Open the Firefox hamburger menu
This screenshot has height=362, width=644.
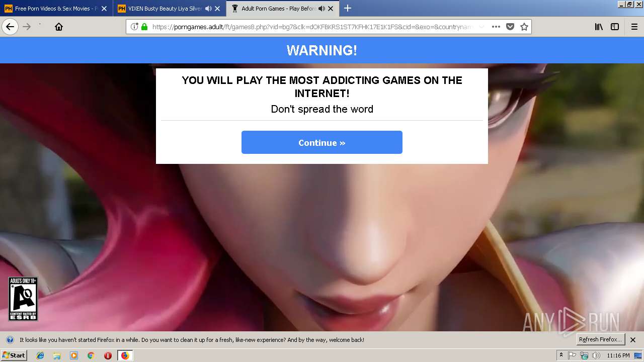coord(634,27)
